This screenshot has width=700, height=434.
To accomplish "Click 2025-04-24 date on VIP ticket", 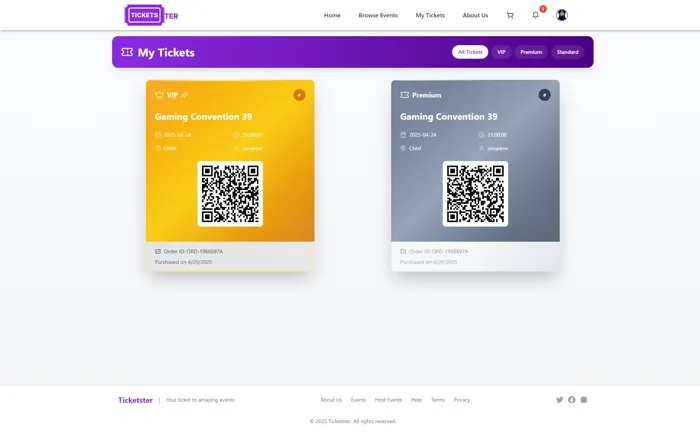I will tap(177, 135).
